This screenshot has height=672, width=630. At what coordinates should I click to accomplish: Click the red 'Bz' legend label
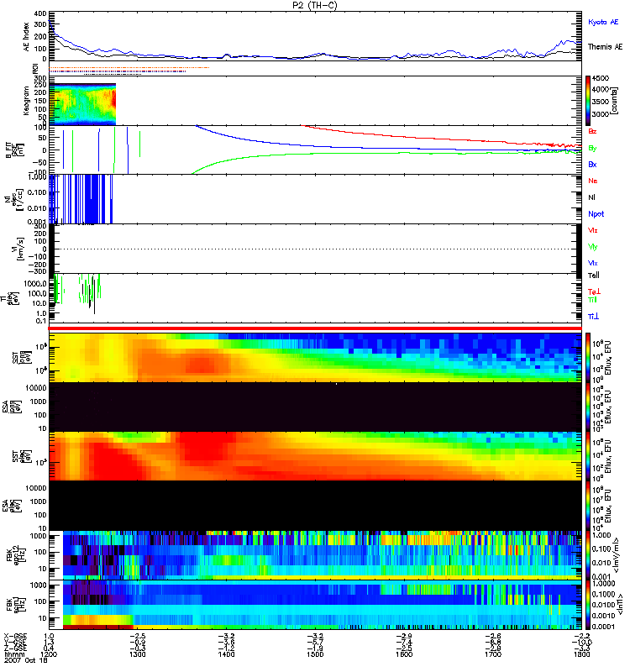pyautogui.click(x=592, y=131)
